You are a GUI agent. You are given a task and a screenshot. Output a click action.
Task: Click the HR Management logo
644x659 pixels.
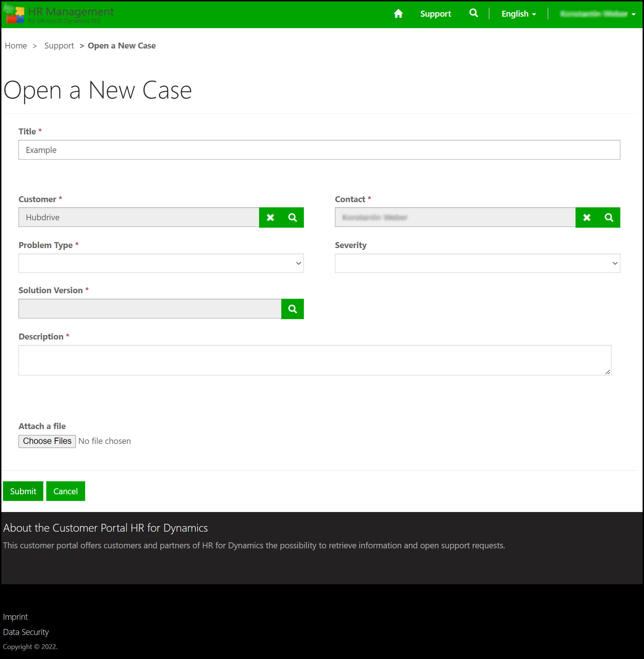point(59,14)
